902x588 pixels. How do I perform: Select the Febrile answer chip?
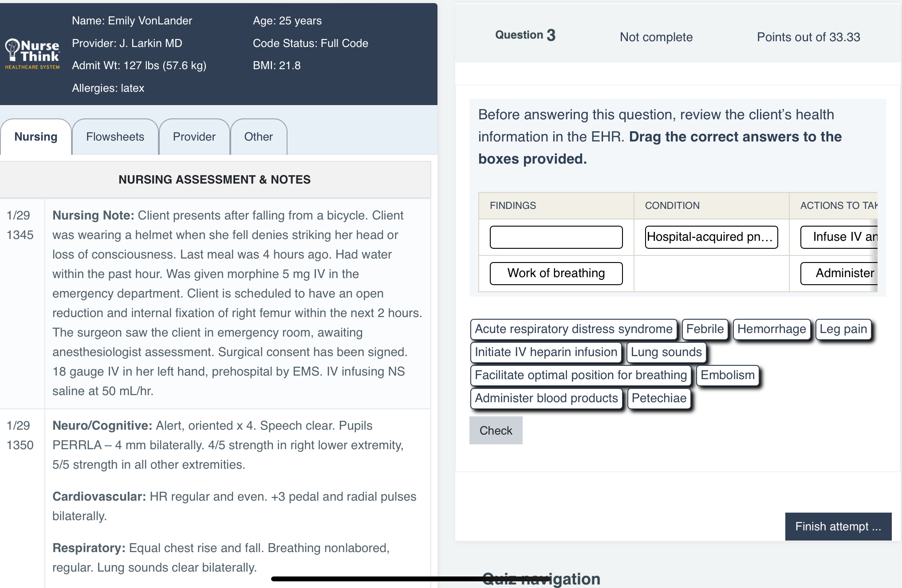pyautogui.click(x=705, y=329)
